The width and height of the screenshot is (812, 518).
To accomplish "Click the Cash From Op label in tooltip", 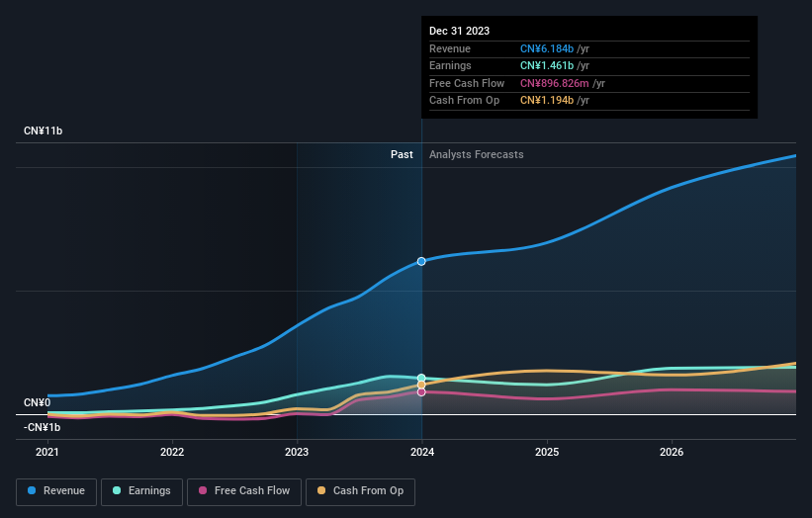I will [465, 101].
